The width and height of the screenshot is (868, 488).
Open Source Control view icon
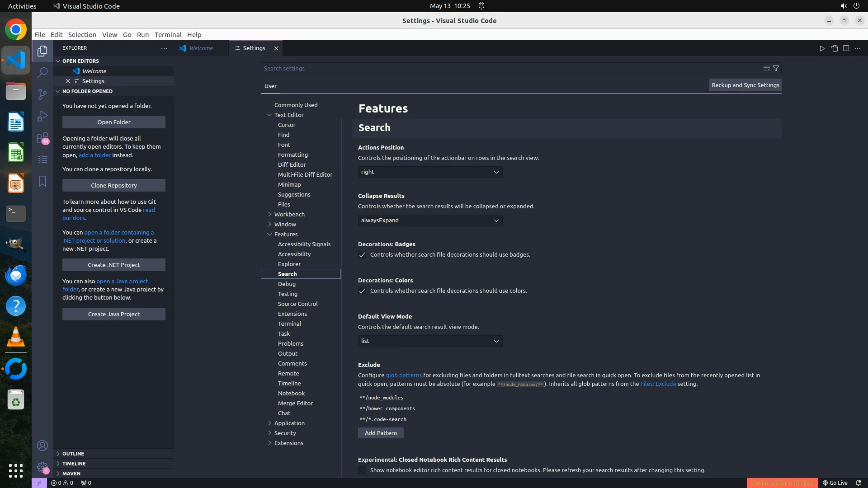pos(42,94)
